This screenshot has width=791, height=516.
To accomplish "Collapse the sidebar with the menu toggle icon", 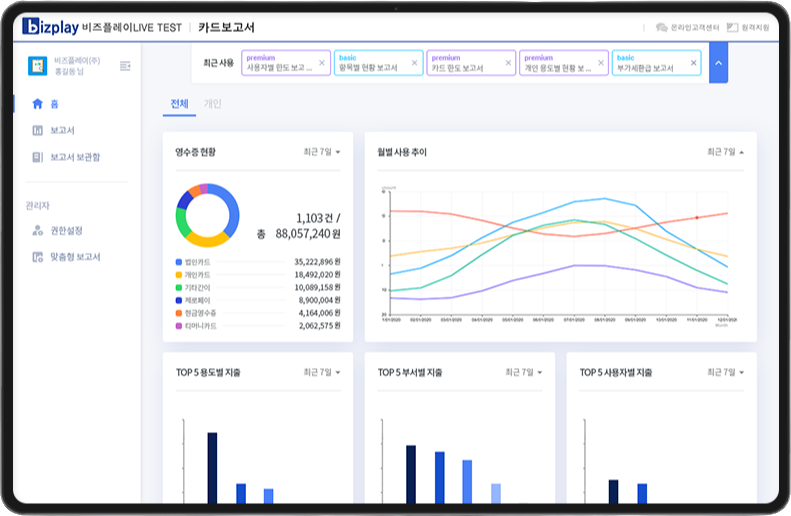I will click(125, 66).
